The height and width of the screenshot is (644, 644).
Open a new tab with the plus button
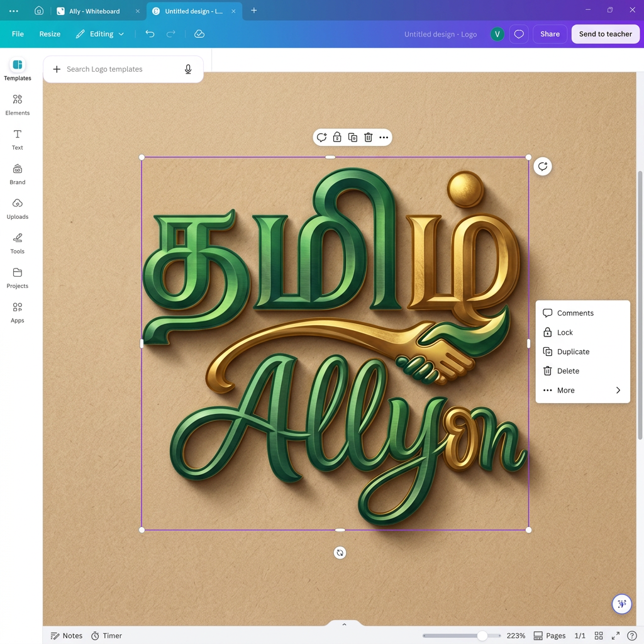point(254,10)
